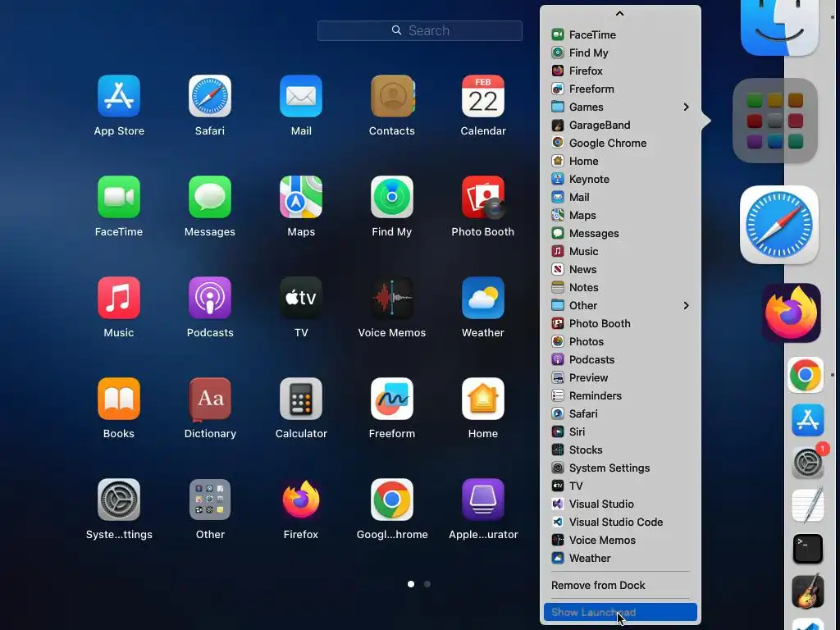Screen dimensions: 840x630
Task: Launch Mail from Launchpad grid
Action: [x=301, y=97]
